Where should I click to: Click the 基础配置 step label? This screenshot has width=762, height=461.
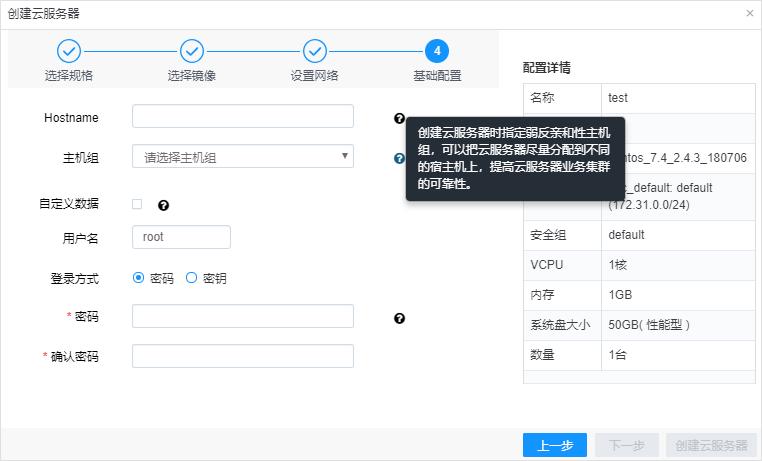point(437,76)
